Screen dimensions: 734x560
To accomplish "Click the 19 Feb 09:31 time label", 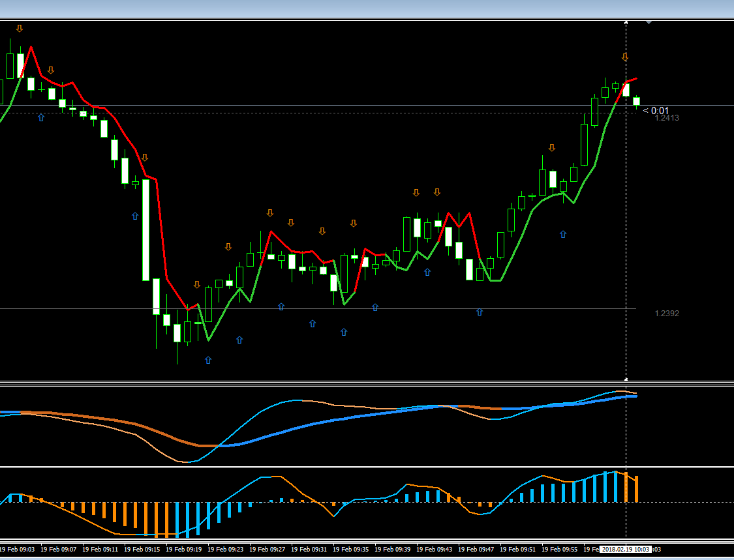I will (309, 549).
